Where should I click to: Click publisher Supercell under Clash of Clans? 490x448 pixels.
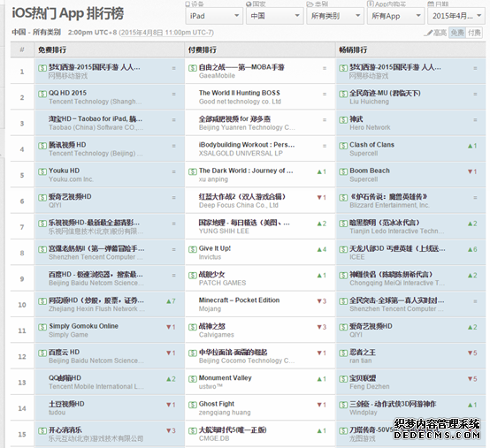pyautogui.click(x=364, y=153)
